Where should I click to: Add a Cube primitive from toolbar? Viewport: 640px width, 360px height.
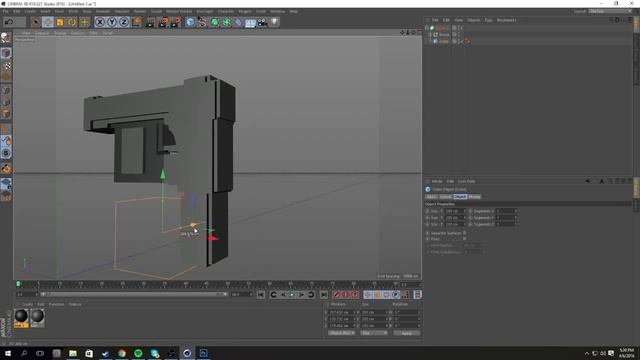190,22
